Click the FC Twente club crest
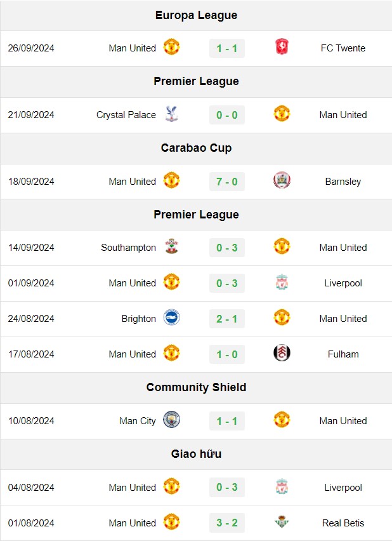This screenshot has width=392, height=541. [x=282, y=47]
